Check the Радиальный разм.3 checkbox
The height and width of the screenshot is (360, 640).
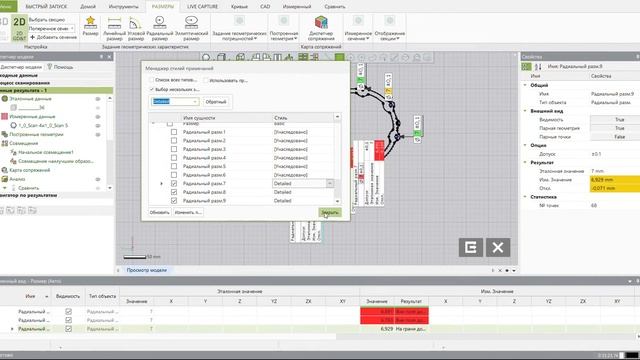tap(174, 149)
